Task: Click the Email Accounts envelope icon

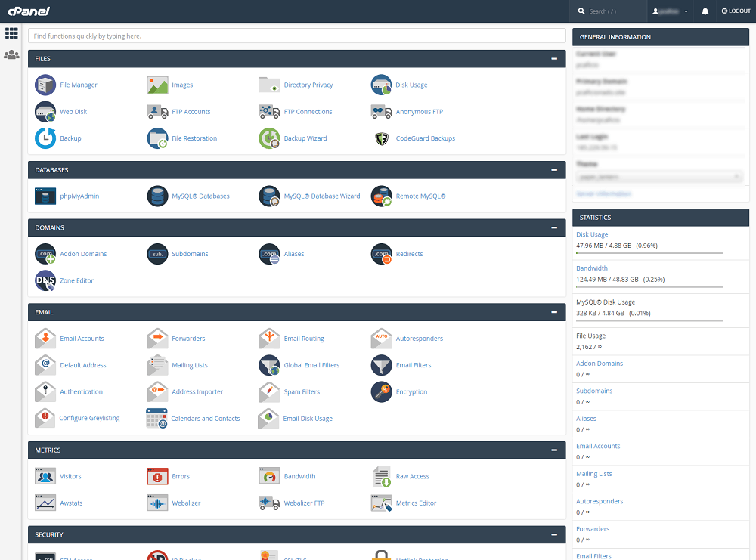Action: [45, 339]
